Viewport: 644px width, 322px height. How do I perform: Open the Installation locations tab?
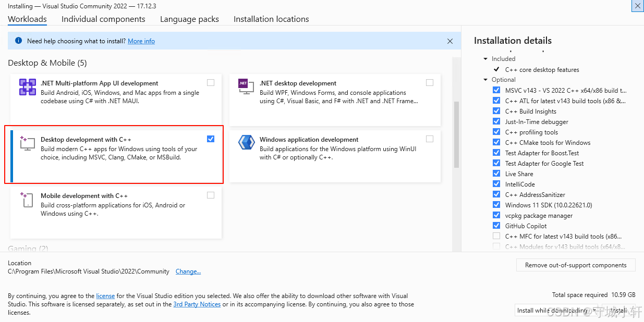click(271, 19)
